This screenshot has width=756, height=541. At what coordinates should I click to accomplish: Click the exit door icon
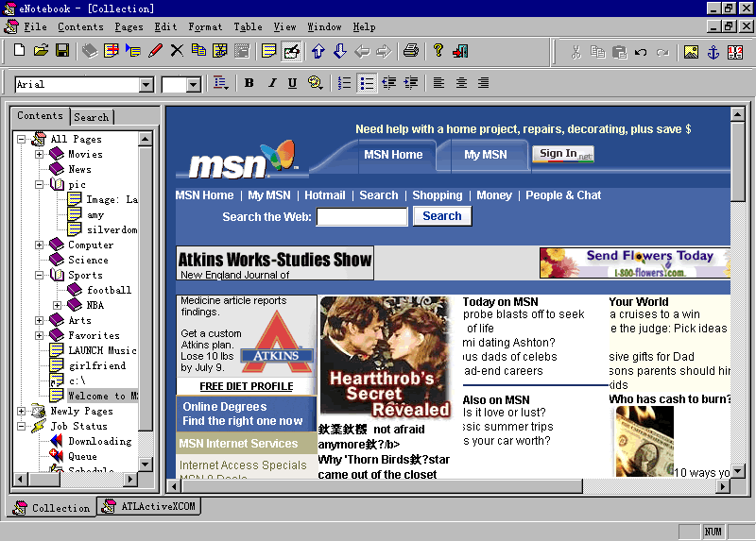(x=460, y=51)
